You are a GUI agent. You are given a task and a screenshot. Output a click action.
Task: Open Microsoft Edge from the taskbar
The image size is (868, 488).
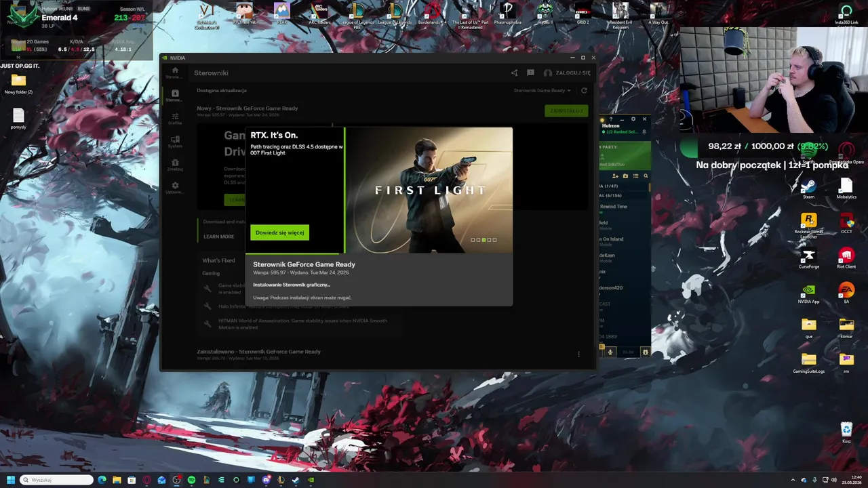(102, 480)
